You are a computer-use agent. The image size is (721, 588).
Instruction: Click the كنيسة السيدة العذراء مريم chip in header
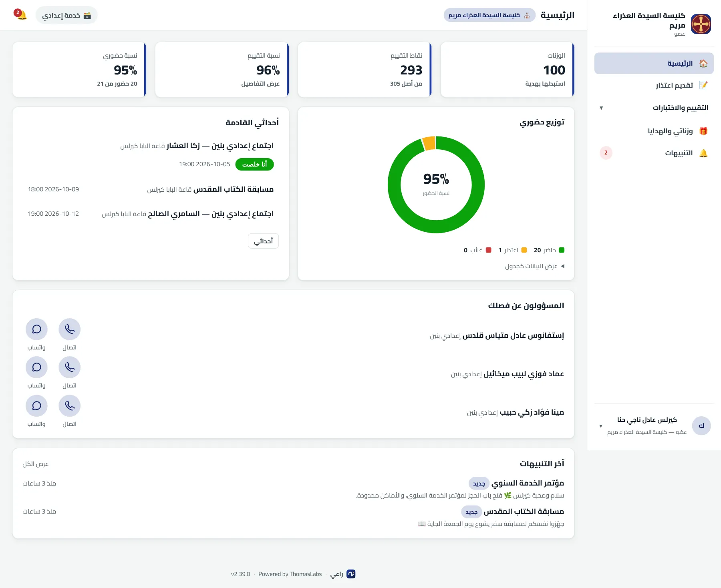coord(489,15)
